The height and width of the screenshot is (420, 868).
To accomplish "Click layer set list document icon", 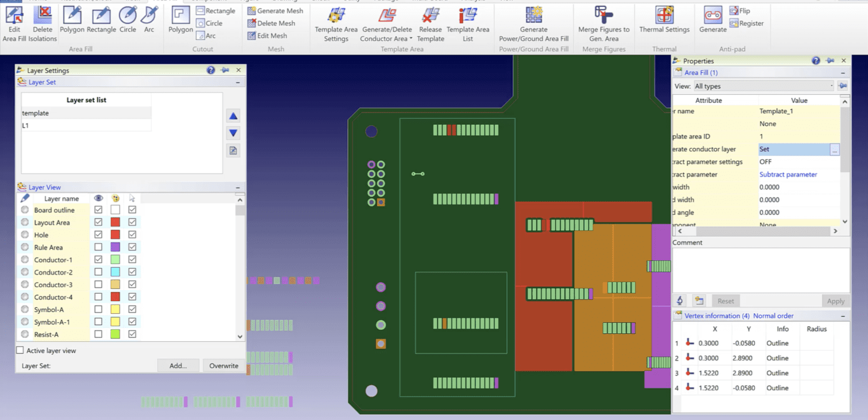I will pyautogui.click(x=233, y=151).
